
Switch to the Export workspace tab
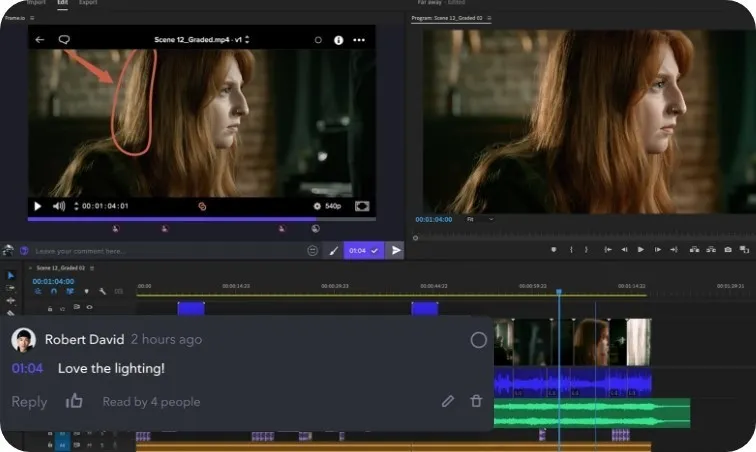pyautogui.click(x=88, y=2)
